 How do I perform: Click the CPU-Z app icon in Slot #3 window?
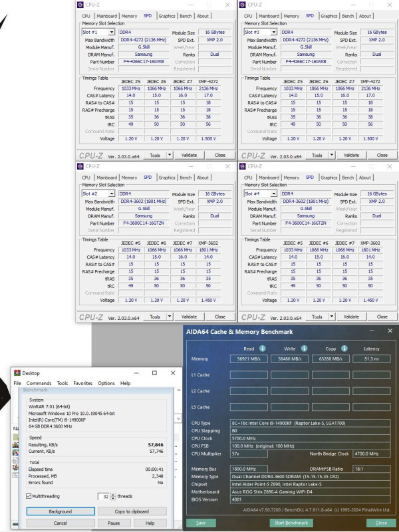(242, 5)
